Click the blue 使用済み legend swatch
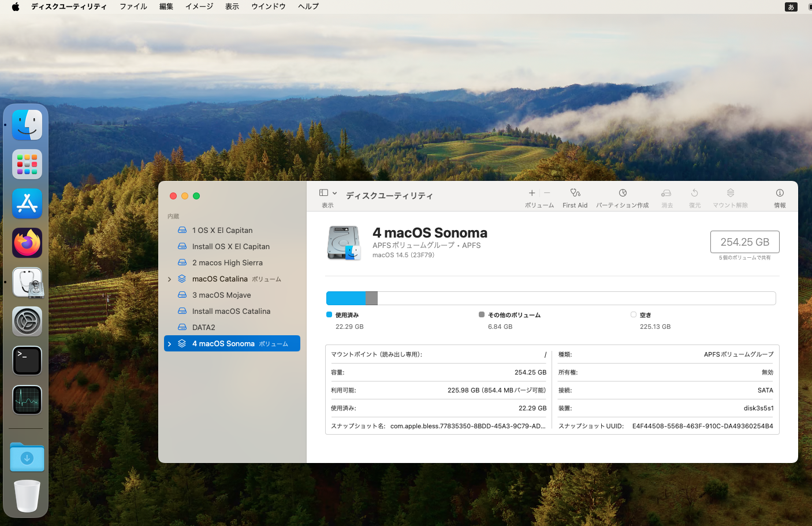Screen dimensions: 812x526 pyautogui.click(x=329, y=314)
